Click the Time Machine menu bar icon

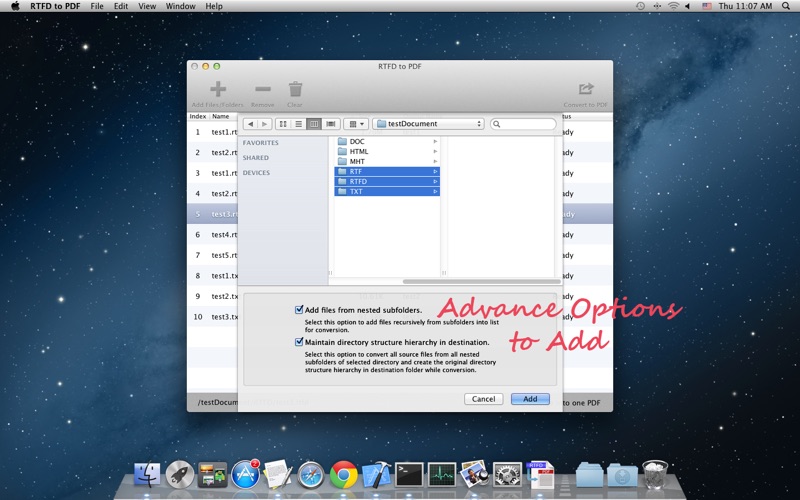pos(641,6)
